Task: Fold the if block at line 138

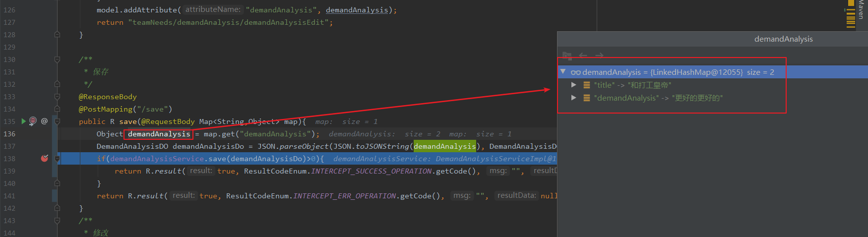Action: tap(57, 159)
